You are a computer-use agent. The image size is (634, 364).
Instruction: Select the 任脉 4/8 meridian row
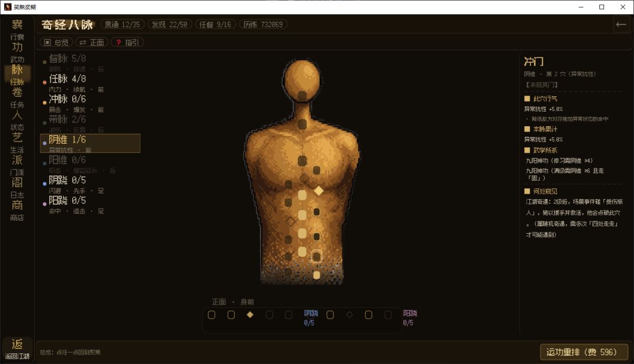tap(90, 83)
